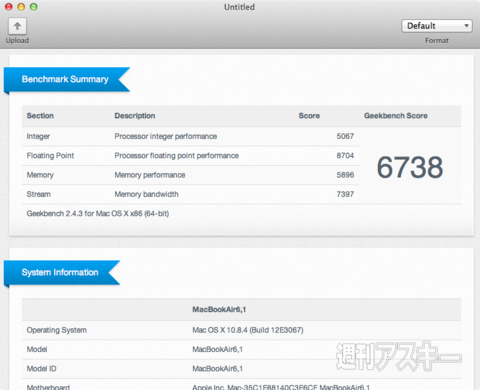Click the overall score 6738
Viewport: 480px width, 390px height.
[410, 167]
